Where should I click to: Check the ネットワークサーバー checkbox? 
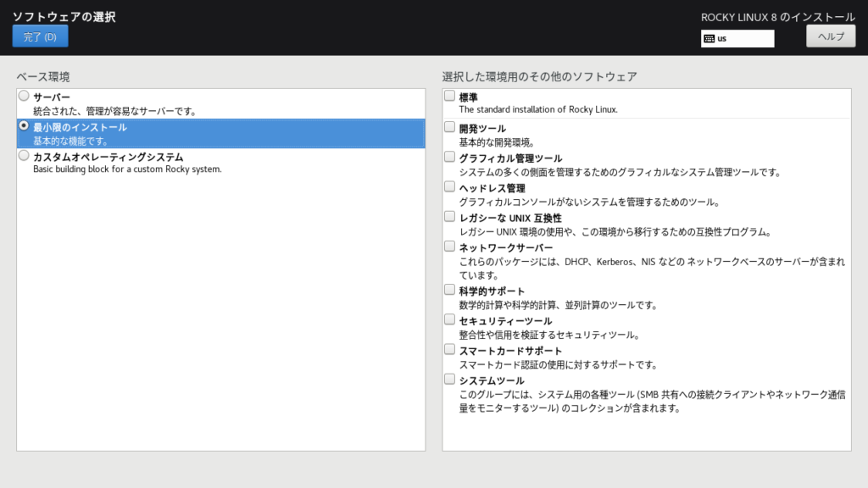click(x=449, y=247)
